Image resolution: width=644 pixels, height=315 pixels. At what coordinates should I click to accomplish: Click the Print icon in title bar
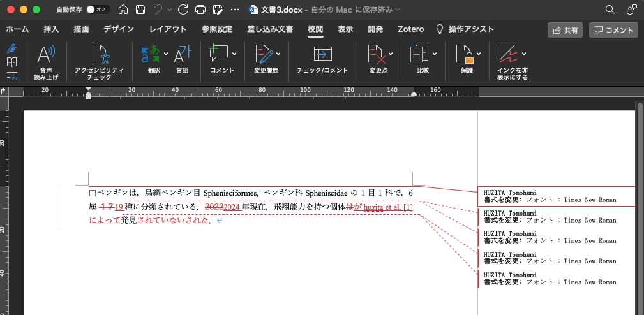200,10
